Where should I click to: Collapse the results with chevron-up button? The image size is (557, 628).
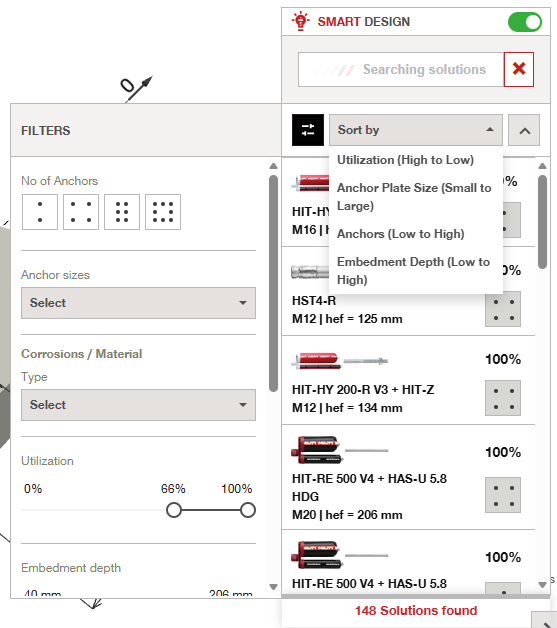524,130
